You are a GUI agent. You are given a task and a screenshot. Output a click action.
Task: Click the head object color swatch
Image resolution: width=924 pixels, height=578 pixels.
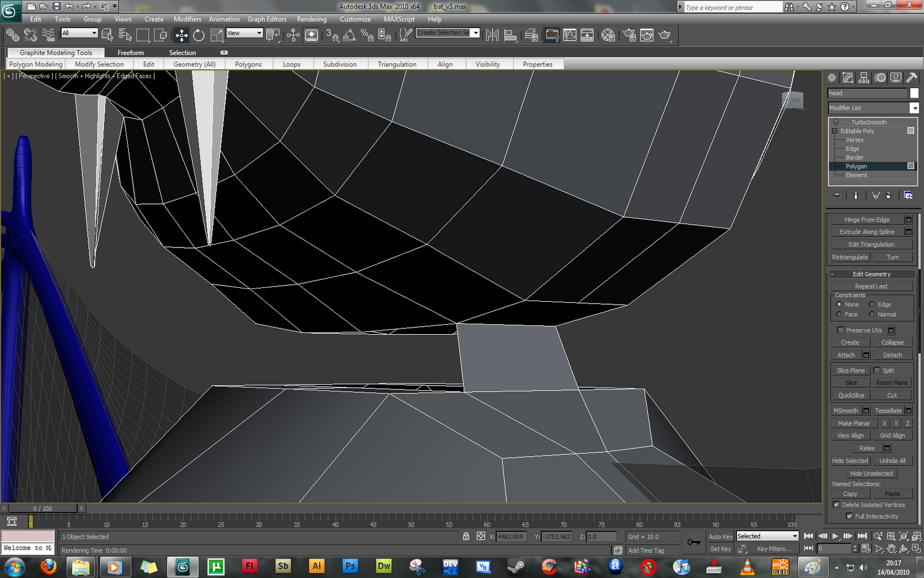(914, 93)
